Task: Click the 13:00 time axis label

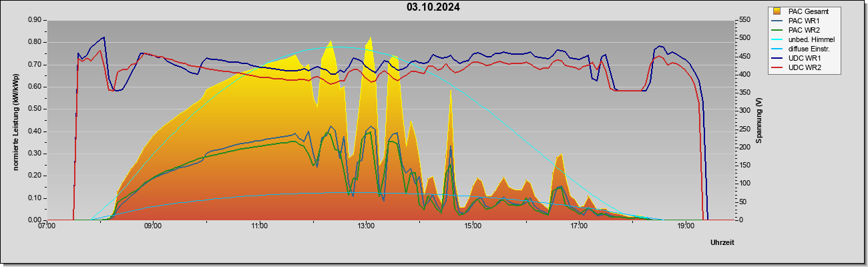Action: (366, 227)
